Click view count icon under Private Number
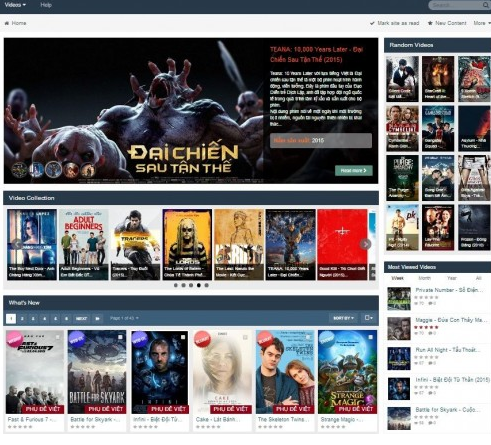 pos(416,303)
